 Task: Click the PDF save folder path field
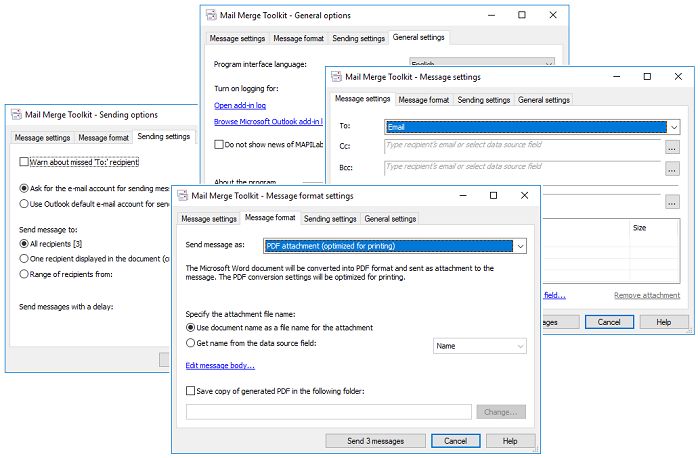click(x=329, y=412)
